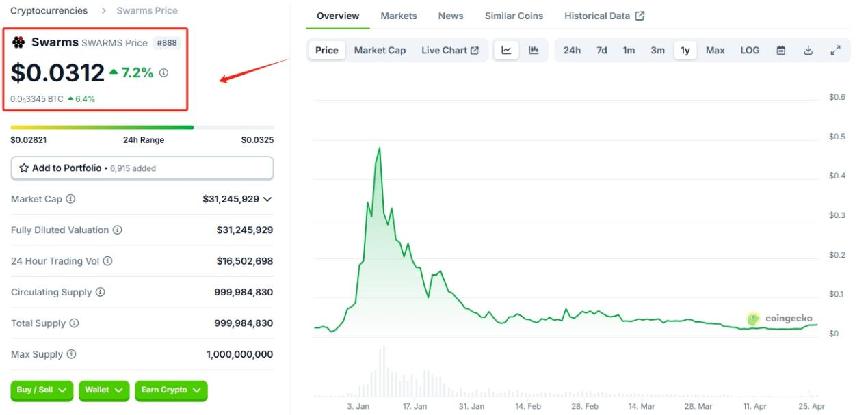Open the Buy / Sell dropdown
The image size is (868, 415).
tap(42, 390)
